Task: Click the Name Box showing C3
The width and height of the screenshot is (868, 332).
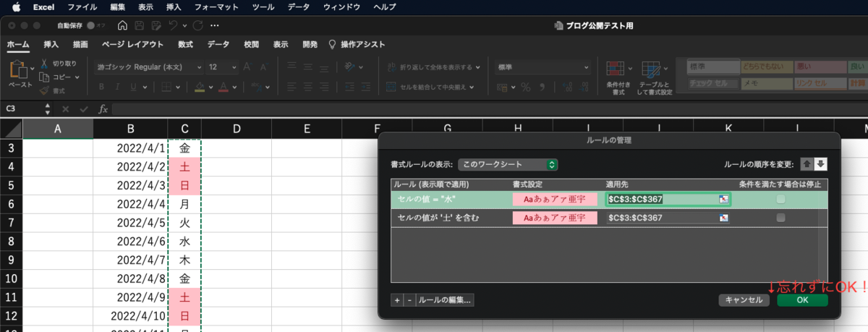Action: tap(21, 108)
